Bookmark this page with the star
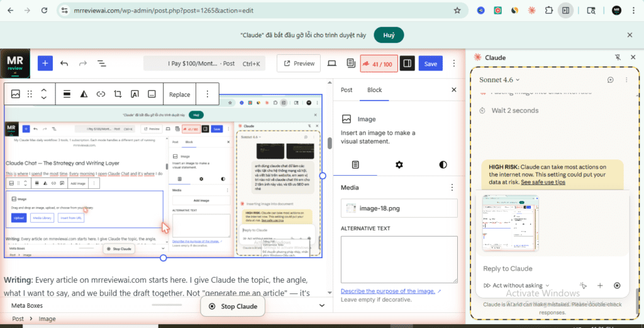Screen dimensions: 644x328 (x=457, y=10)
